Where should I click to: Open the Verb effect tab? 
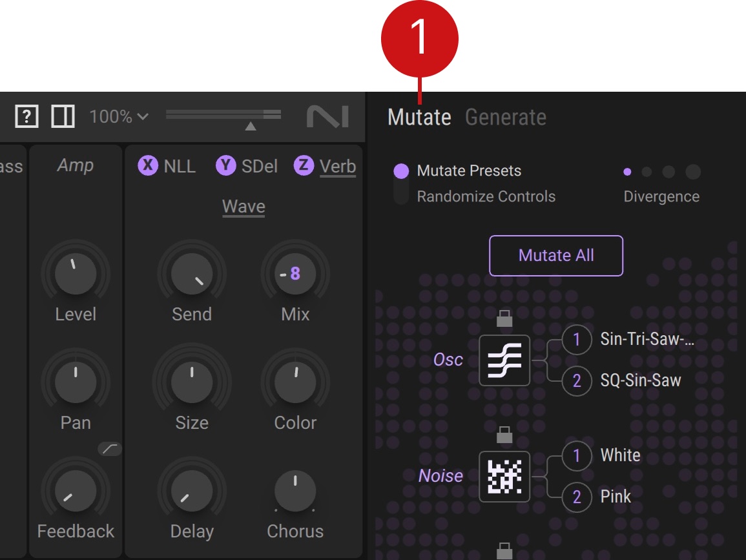click(x=338, y=167)
